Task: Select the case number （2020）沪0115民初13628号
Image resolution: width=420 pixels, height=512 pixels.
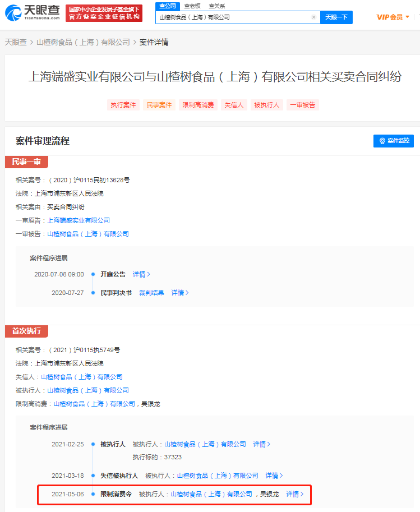Action: pos(89,180)
